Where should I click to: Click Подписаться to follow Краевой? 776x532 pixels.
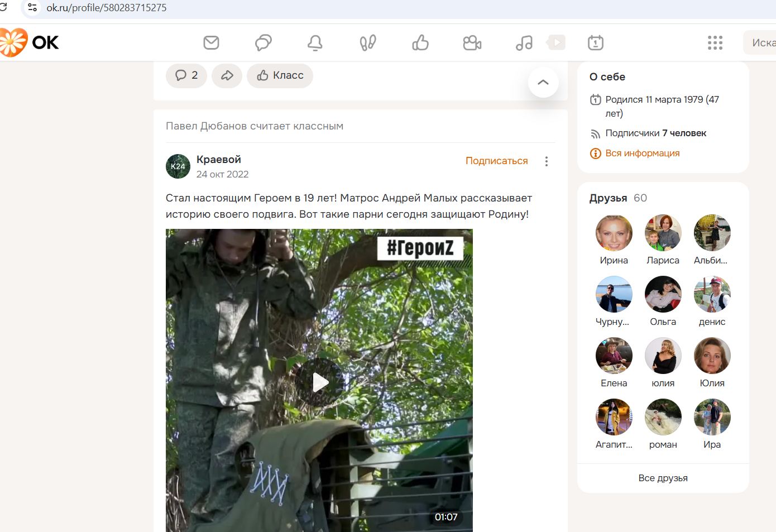click(x=496, y=161)
